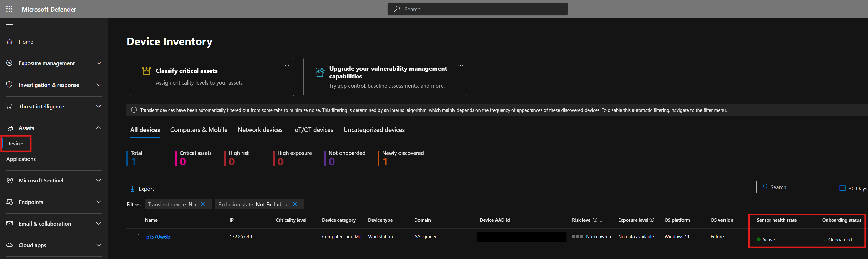This screenshot has width=868, height=259.
Task: Open the Classify critical assets card
Action: click(x=212, y=77)
